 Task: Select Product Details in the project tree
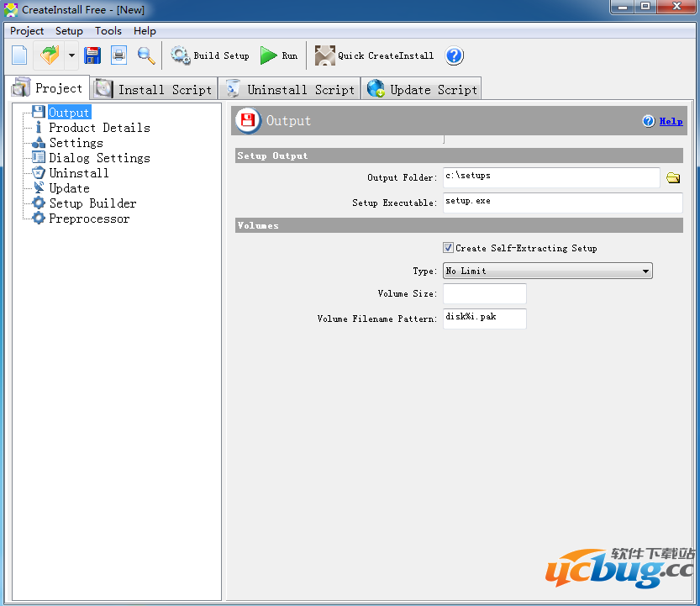coord(99,128)
